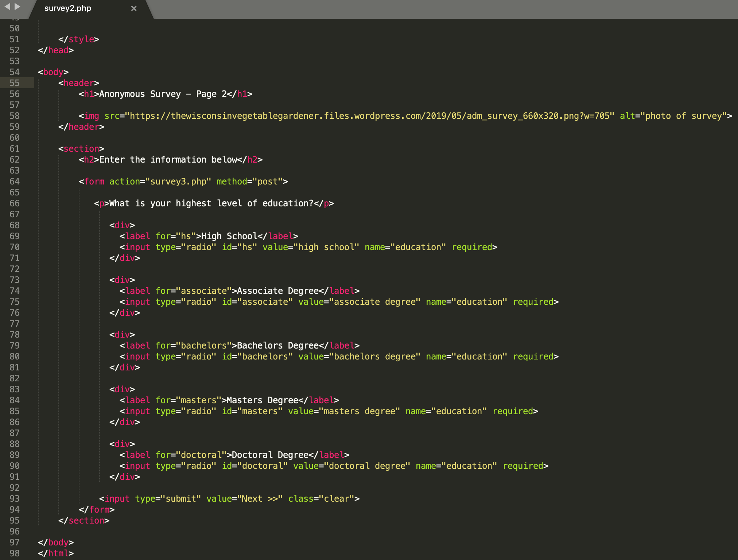Click the action value "survey3.php"
The height and width of the screenshot is (560, 738).
point(178,182)
